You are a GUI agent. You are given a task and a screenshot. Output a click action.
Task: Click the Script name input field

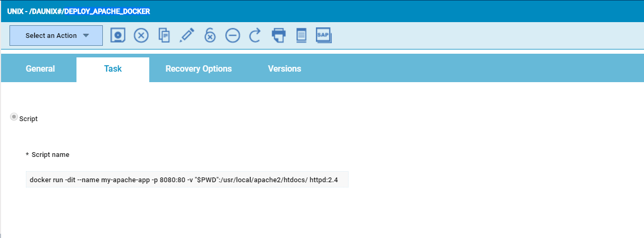[x=187, y=180]
